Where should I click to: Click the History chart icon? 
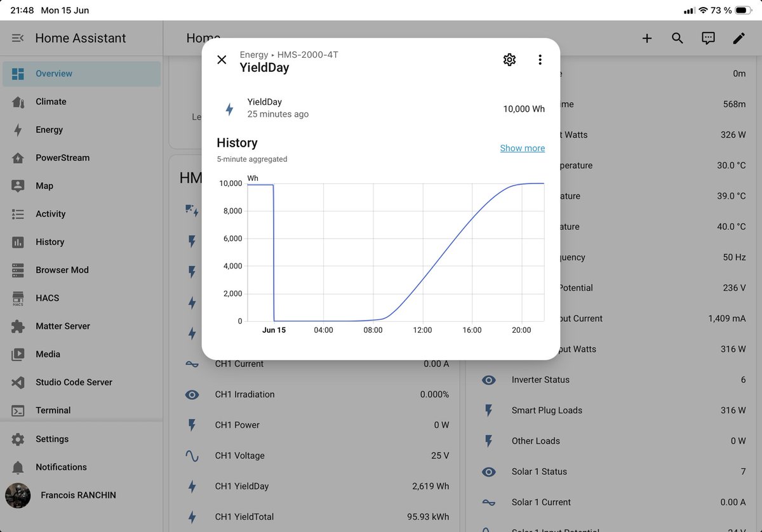click(x=18, y=242)
